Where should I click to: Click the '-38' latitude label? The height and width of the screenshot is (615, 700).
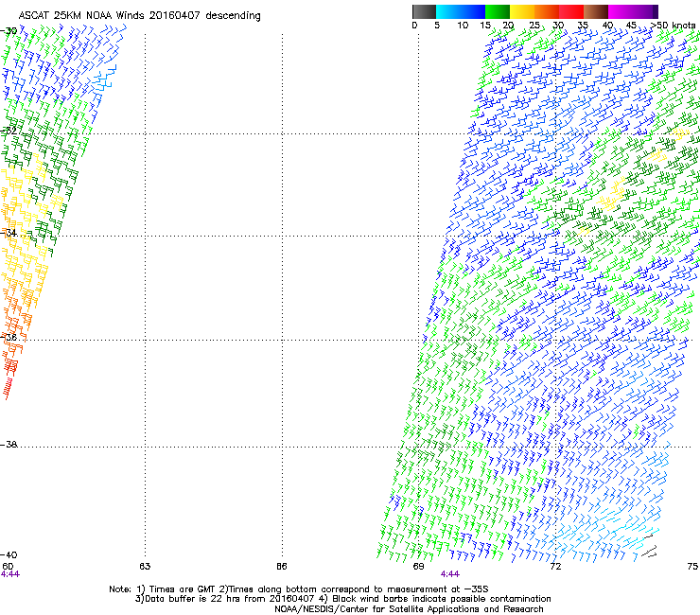9,445
